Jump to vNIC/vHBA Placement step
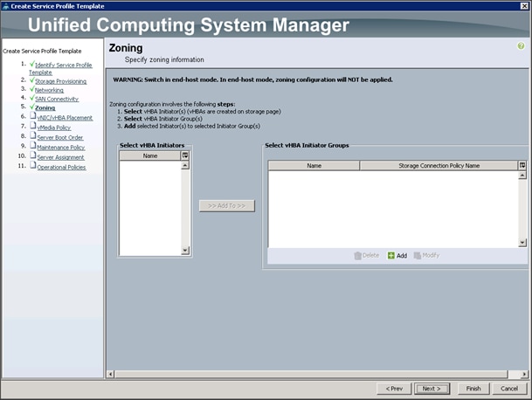Image resolution: width=532 pixels, height=400 pixels. [65, 118]
